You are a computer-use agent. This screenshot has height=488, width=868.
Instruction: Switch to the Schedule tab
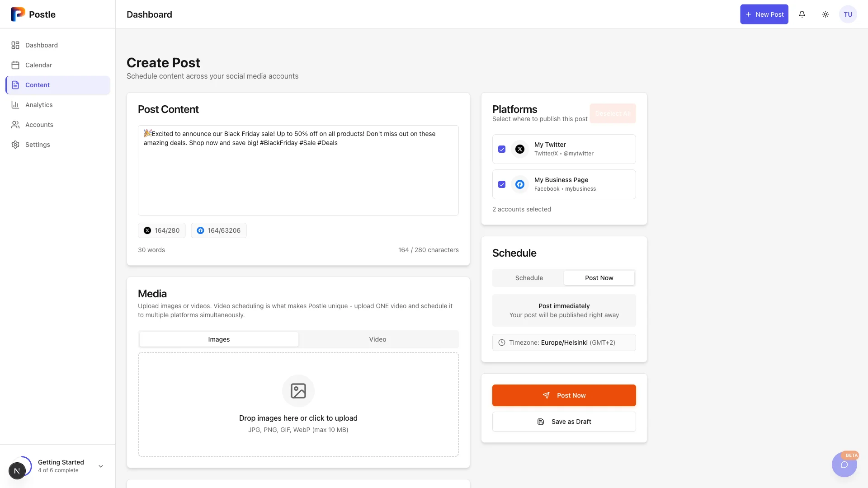(x=528, y=278)
